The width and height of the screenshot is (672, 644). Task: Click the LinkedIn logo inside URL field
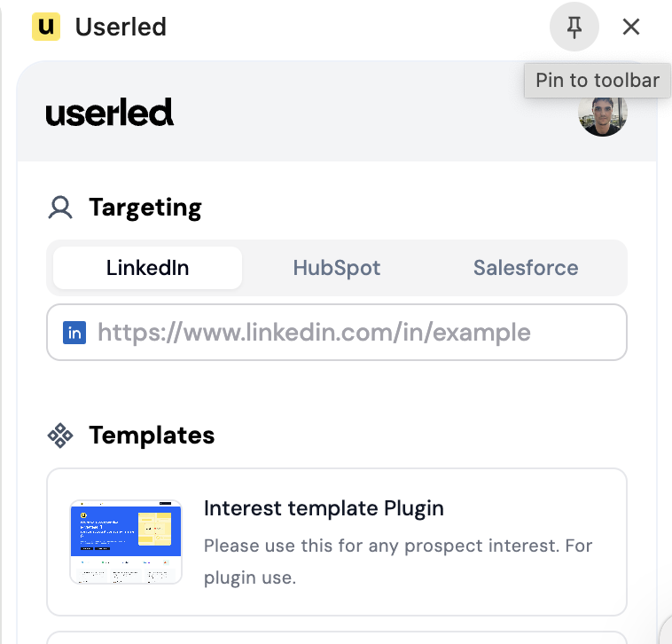74,333
